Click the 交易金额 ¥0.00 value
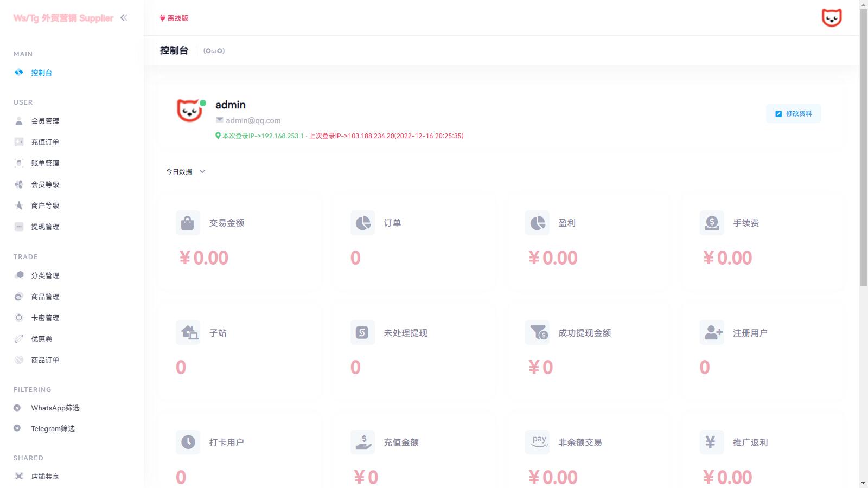Screen dimensions: 868x488 click(x=204, y=258)
